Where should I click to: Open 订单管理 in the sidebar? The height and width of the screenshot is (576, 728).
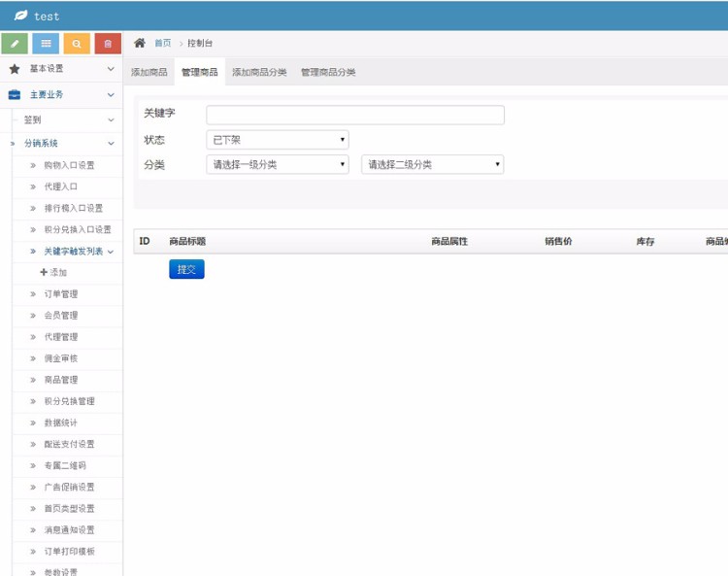coord(61,294)
